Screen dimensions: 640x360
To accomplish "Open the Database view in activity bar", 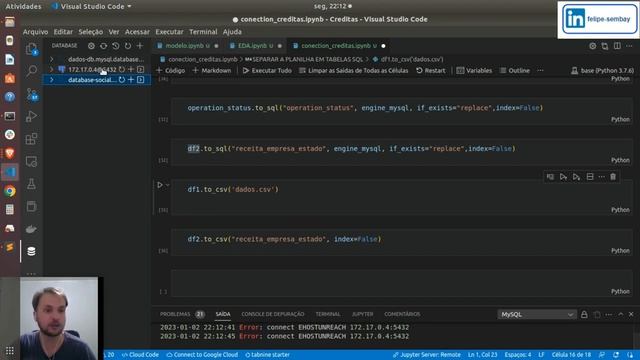I will [31, 251].
